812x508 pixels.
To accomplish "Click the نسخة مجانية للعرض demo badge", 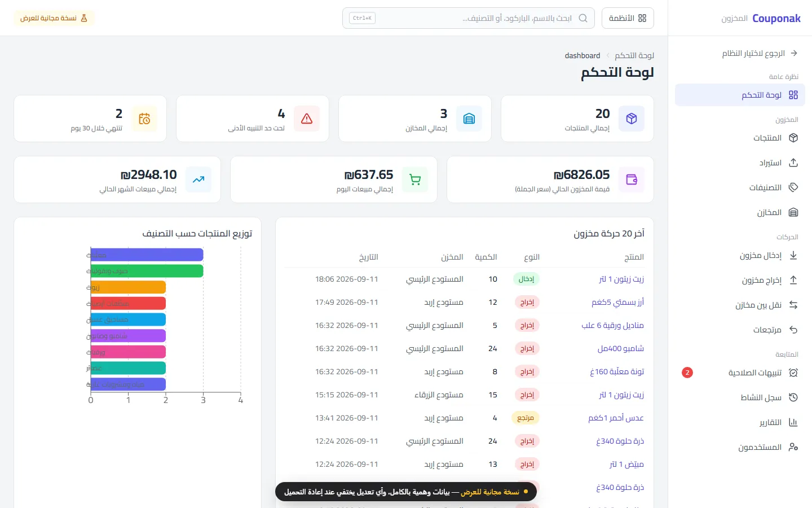I will [54, 18].
